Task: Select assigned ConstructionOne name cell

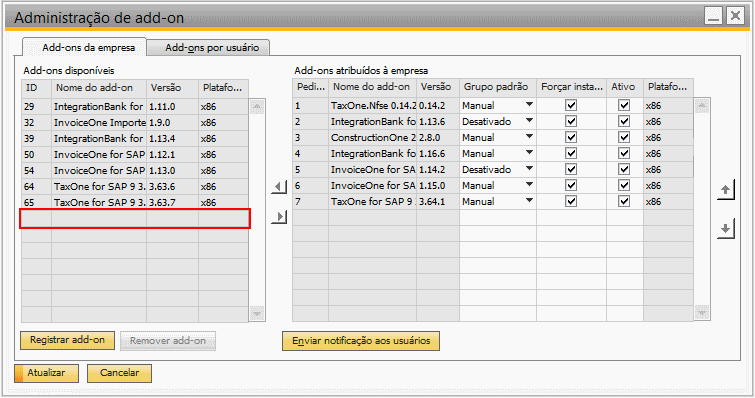Action: click(373, 137)
